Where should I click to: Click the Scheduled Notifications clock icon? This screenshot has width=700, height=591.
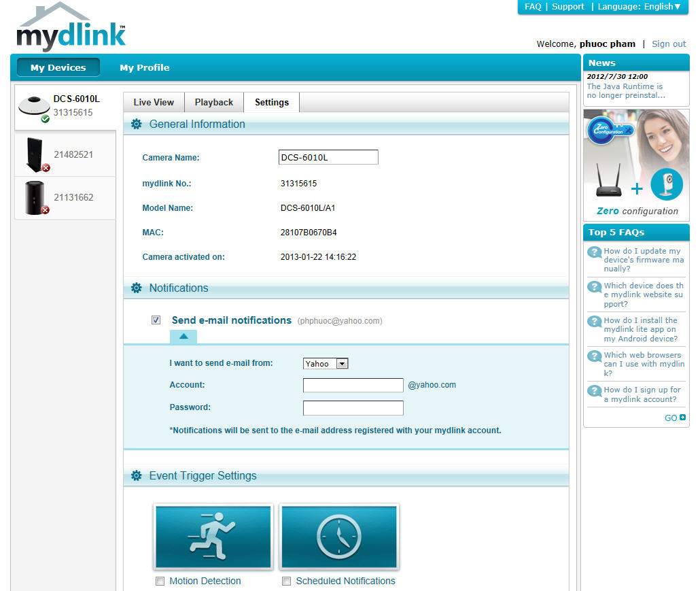[x=339, y=537]
